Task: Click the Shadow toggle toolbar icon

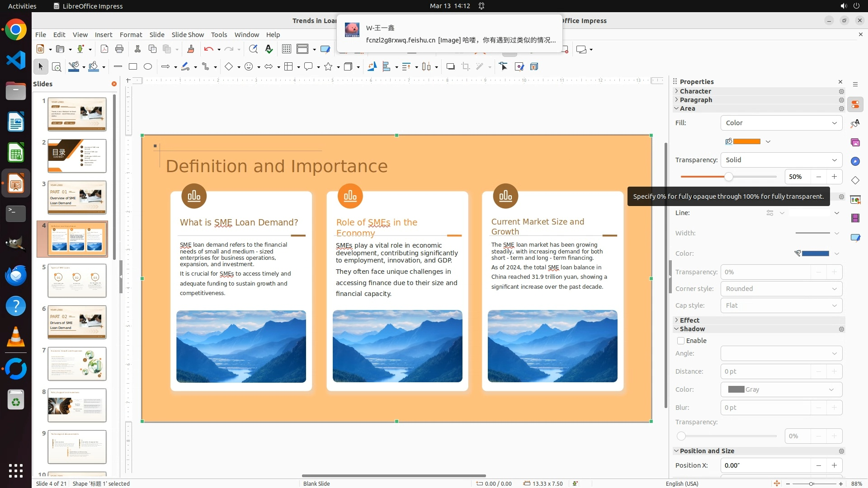Action: click(x=450, y=67)
